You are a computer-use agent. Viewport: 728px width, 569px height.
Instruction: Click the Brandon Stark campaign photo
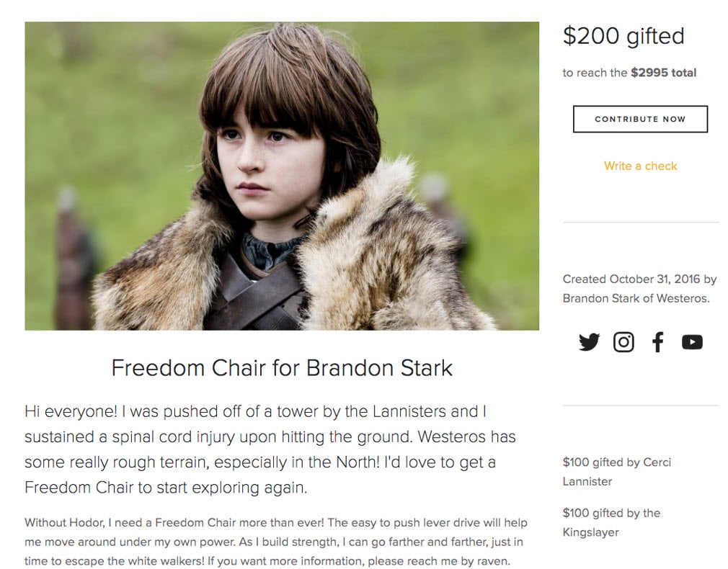click(x=282, y=176)
